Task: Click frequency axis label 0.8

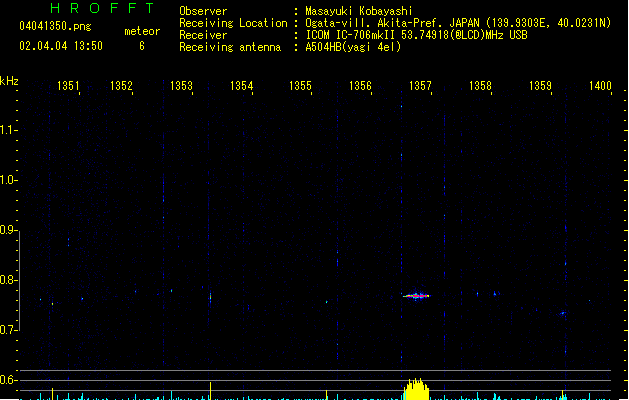Action: 8,280
